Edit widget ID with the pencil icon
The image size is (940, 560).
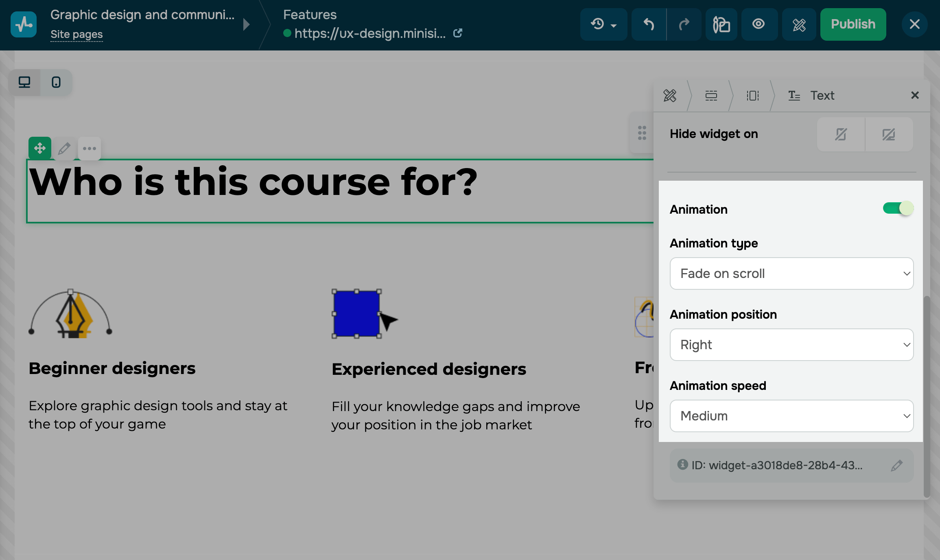click(896, 466)
